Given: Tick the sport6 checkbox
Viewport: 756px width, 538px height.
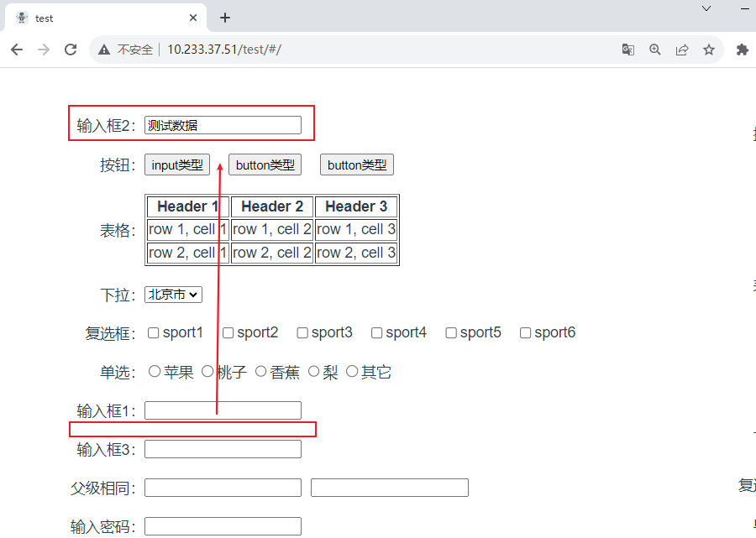Looking at the screenshot, I should [x=525, y=333].
